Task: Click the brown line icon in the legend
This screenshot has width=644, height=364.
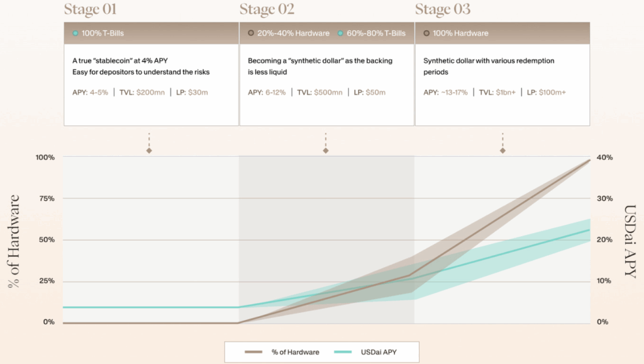Action: [253, 352]
